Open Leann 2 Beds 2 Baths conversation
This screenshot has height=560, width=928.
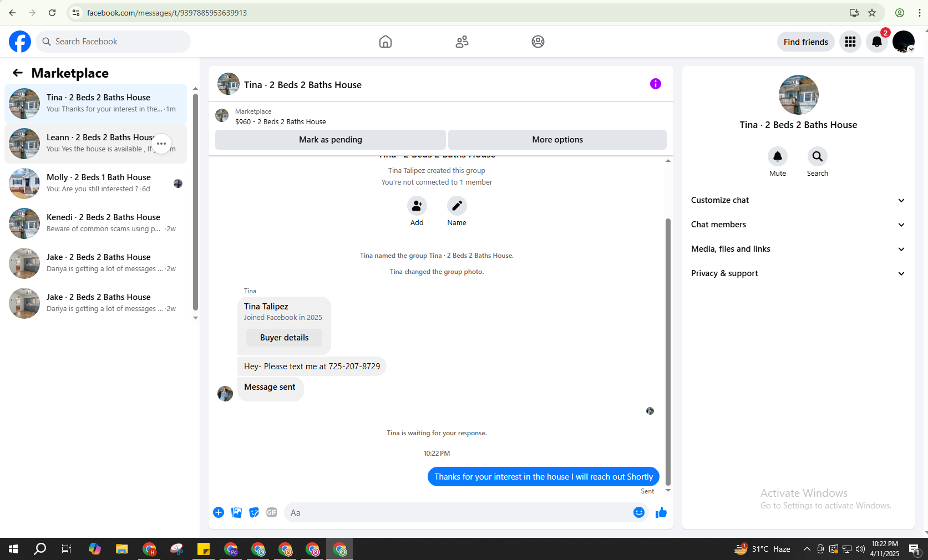click(95, 144)
